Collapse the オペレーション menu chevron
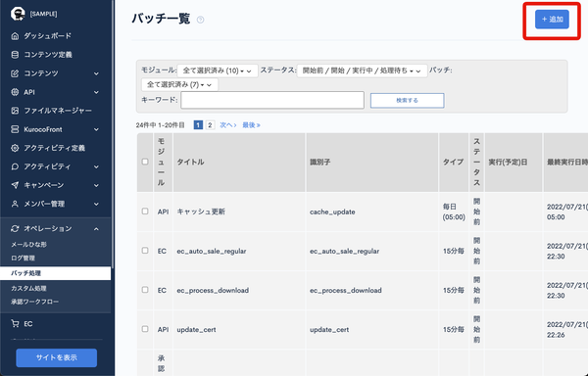The image size is (588, 376). click(x=96, y=229)
